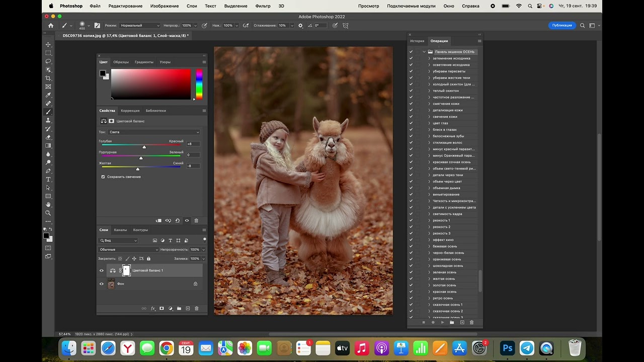The image size is (644, 362).
Task: Open the Режим blend mode dropdown
Action: pos(140,25)
